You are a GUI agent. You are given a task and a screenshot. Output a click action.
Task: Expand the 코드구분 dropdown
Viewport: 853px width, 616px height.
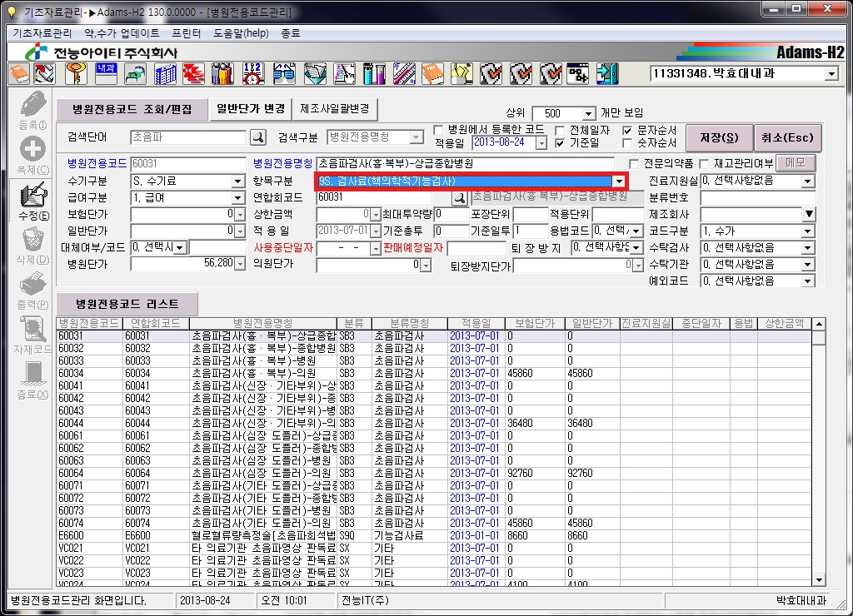(807, 231)
